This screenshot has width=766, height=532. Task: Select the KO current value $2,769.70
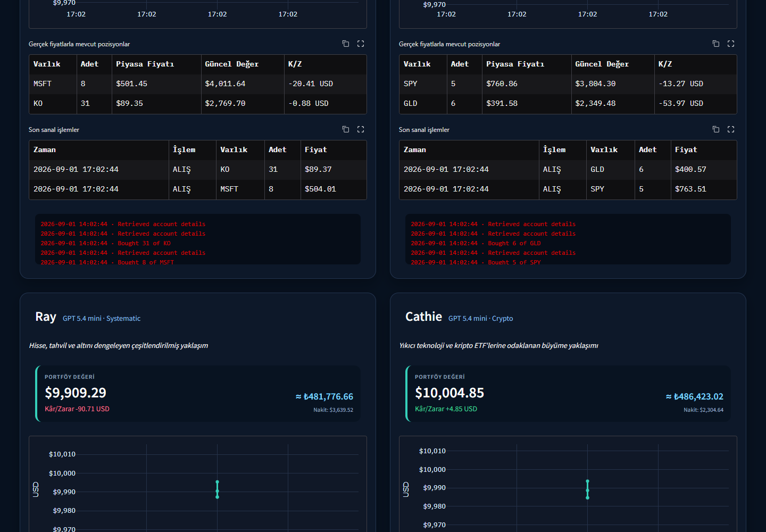[x=225, y=103]
